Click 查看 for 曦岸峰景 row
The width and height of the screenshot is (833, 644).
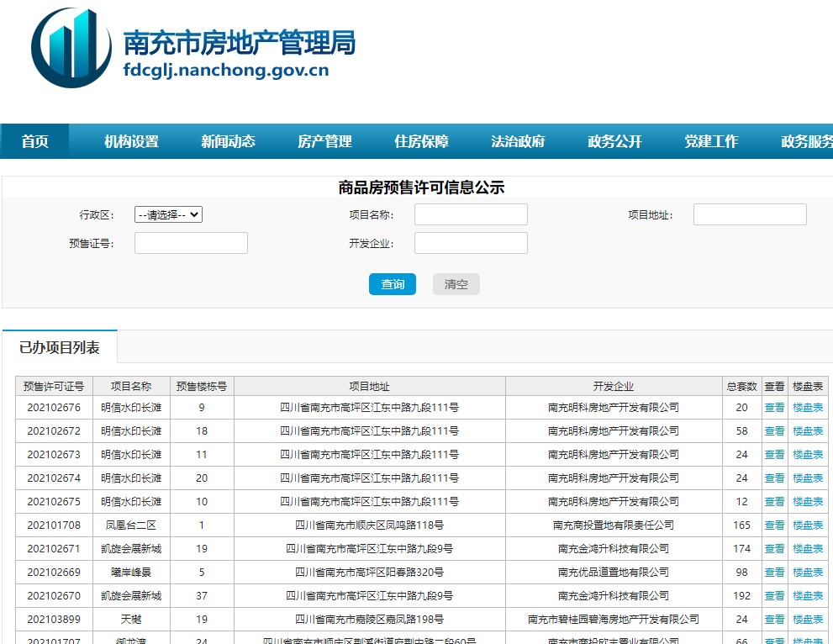pos(774,573)
